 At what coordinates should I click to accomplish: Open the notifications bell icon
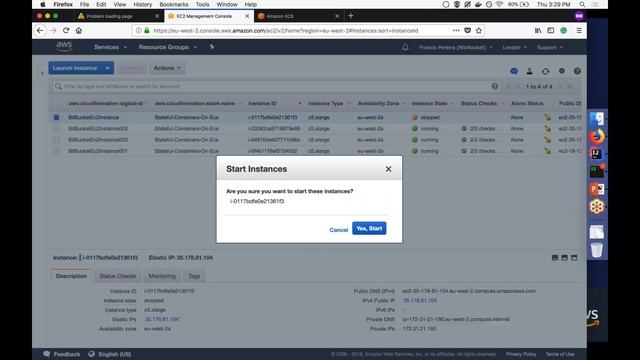click(405, 47)
